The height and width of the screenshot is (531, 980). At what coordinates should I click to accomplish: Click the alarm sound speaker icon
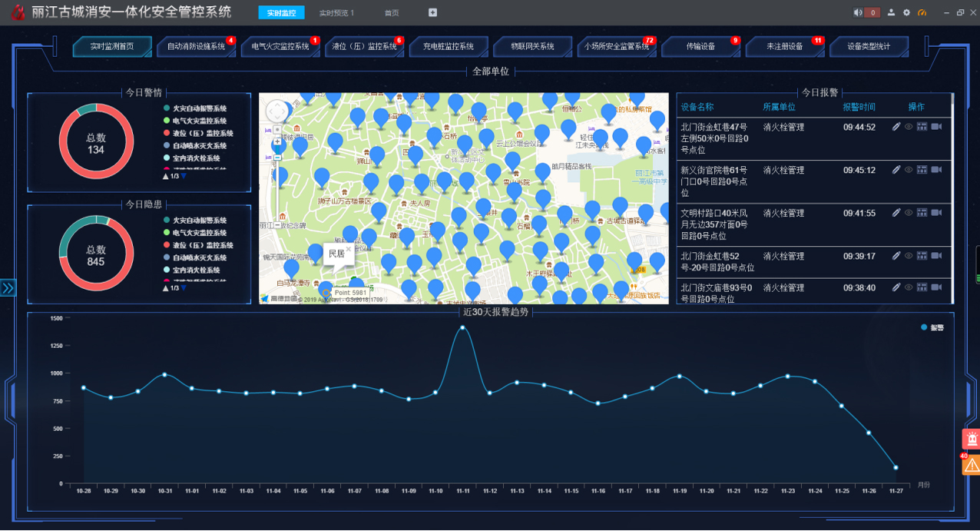858,12
